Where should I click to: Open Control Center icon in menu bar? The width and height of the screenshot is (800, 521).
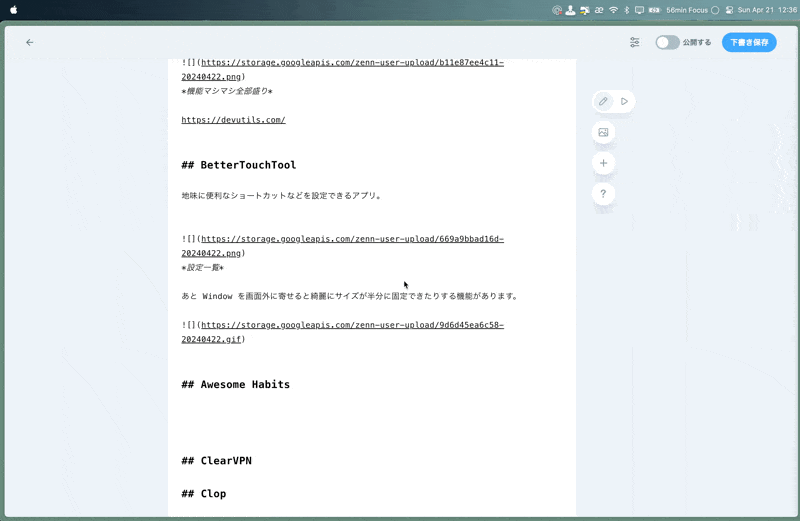[x=729, y=10]
